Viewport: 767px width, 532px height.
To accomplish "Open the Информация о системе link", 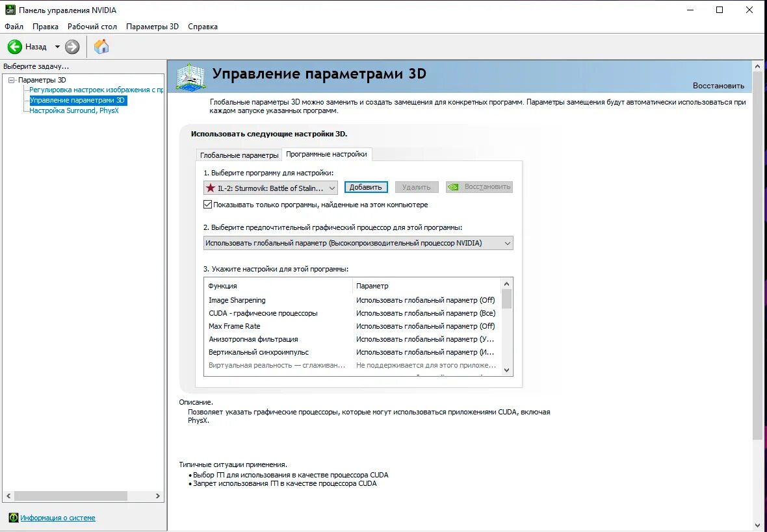I will pos(58,518).
